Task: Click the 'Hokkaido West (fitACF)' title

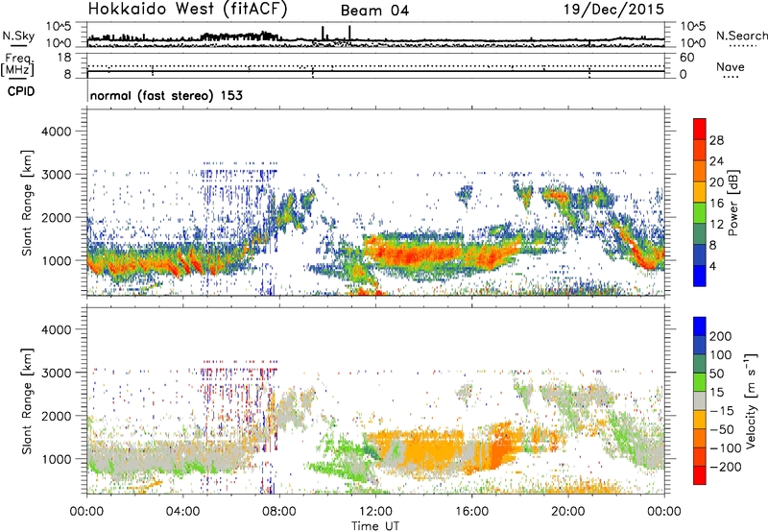Action: tap(187, 10)
